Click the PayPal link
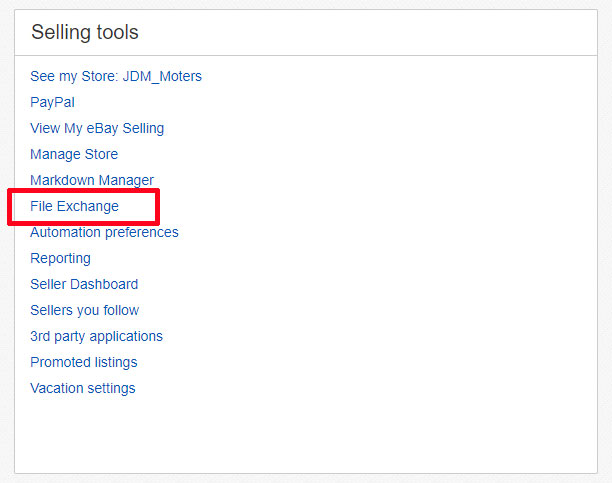612x483 pixels. click(52, 102)
